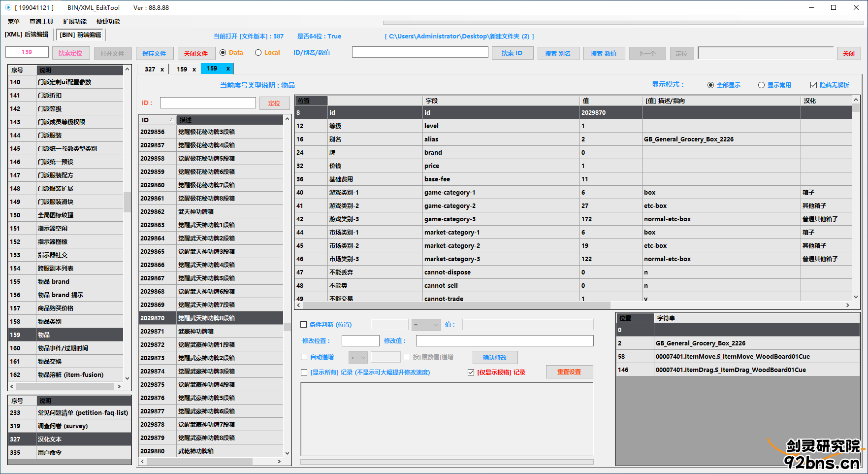Open the 查询工具 menu

pos(41,22)
